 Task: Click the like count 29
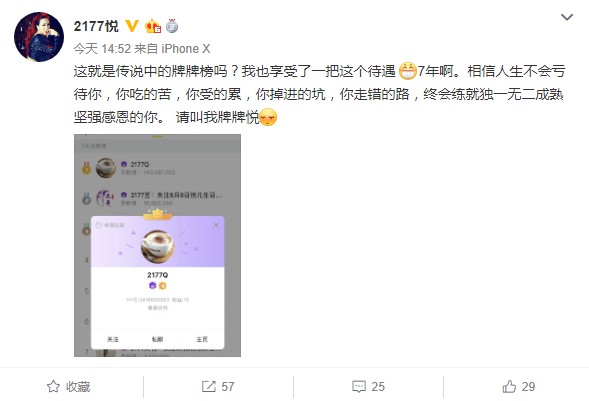point(529,387)
